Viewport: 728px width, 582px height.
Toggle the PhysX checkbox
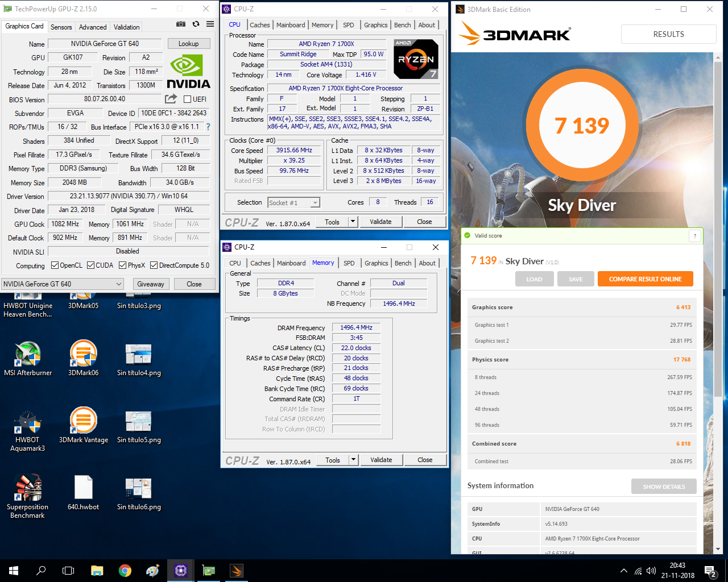[123, 265]
